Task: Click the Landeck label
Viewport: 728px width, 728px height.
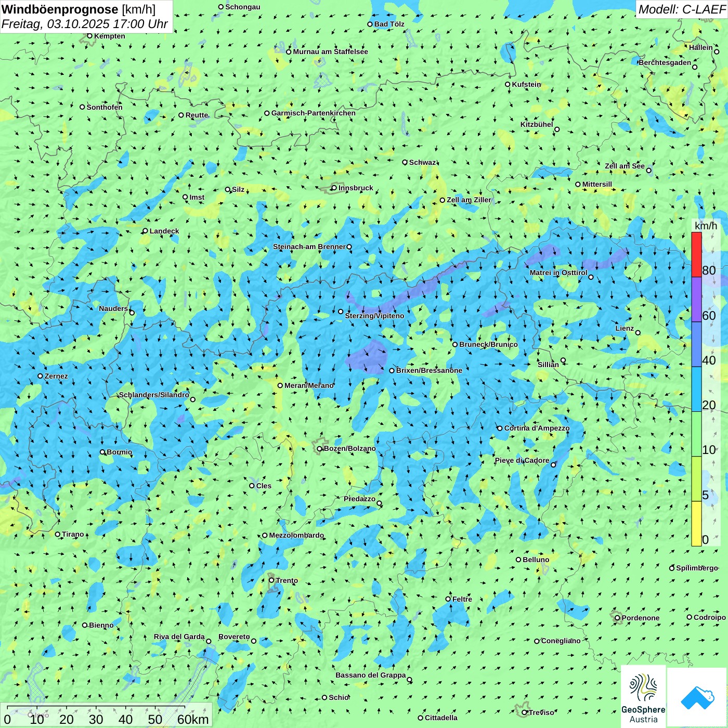Action: point(164,231)
